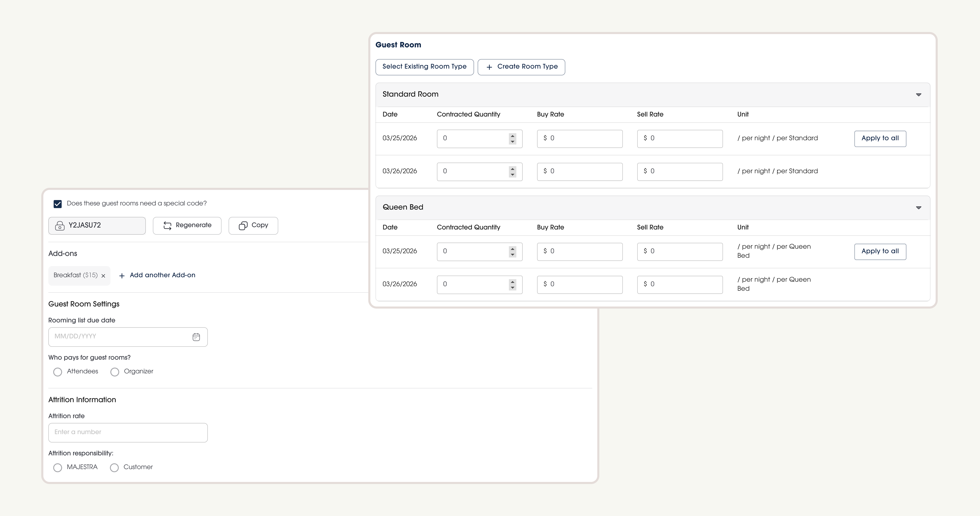Viewport: 980px width, 516px height.
Task: Click Standard Room 03/25/2026 Buy Rate field
Action: (580, 139)
